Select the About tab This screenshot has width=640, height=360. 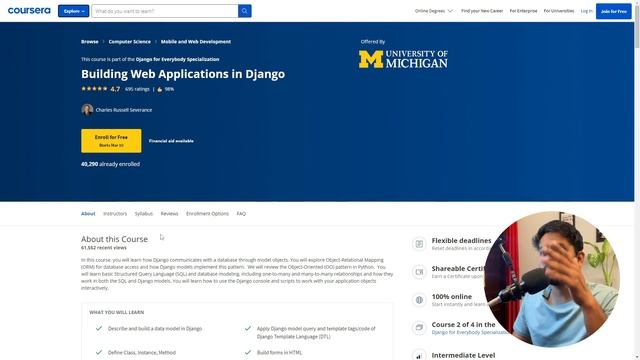88,213
